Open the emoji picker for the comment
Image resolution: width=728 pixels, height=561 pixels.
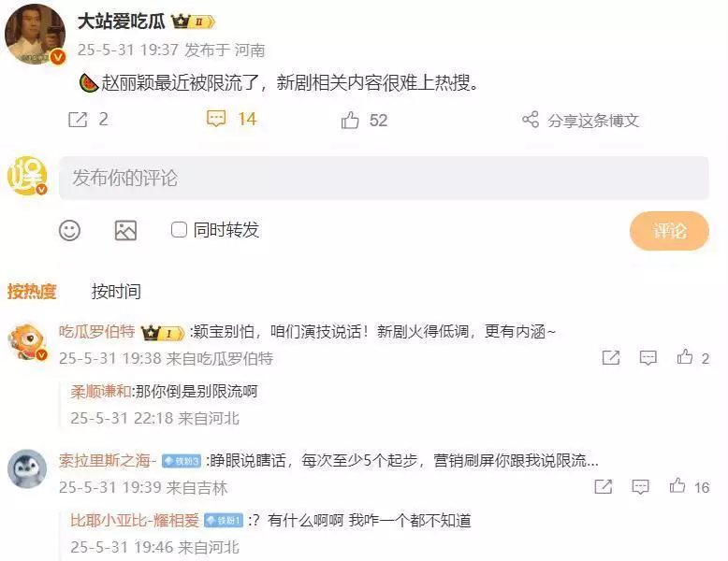(69, 230)
